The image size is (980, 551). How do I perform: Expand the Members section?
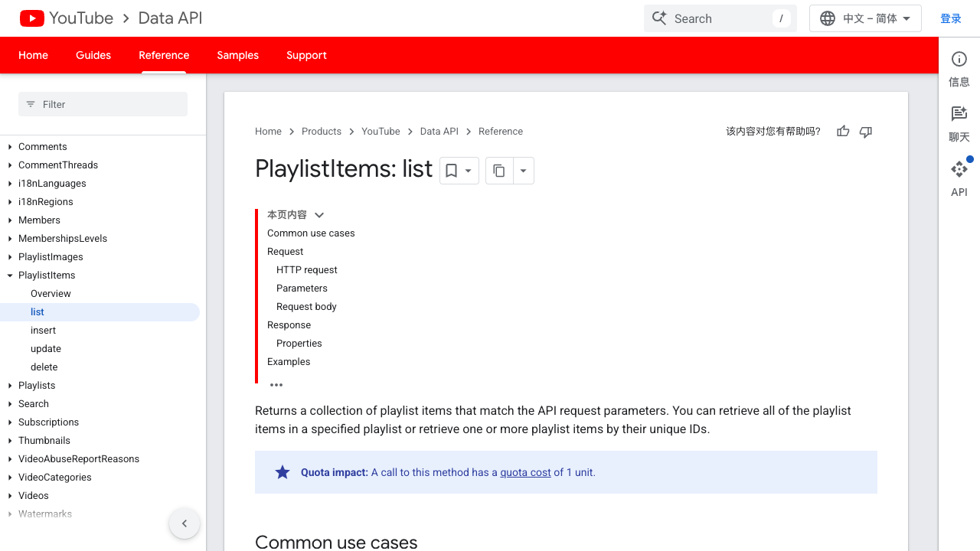pos(10,220)
